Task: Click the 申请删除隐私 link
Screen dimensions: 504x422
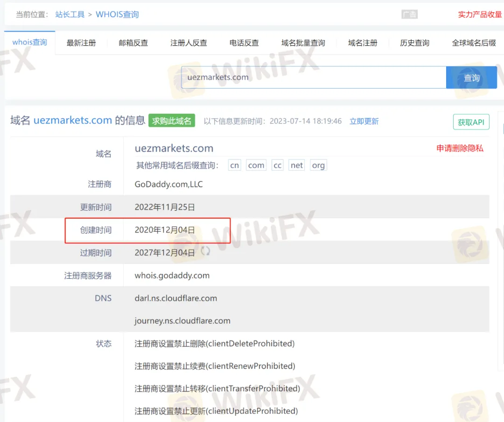Action: coord(460,148)
